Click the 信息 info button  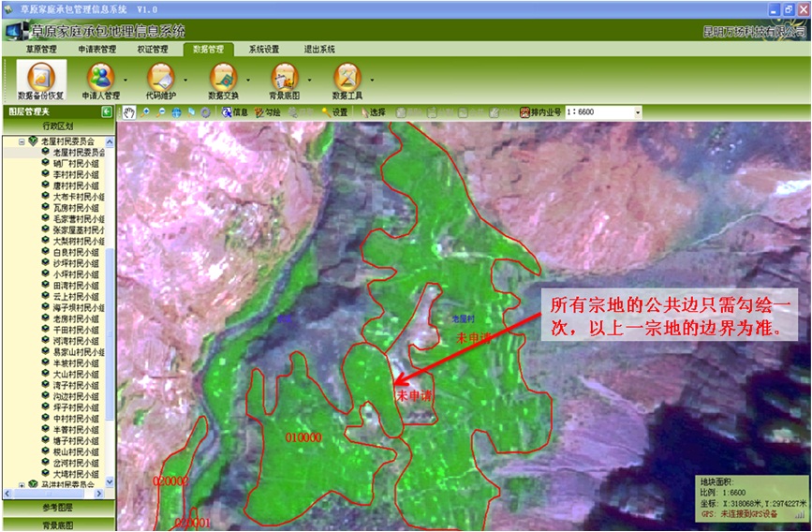[234, 112]
